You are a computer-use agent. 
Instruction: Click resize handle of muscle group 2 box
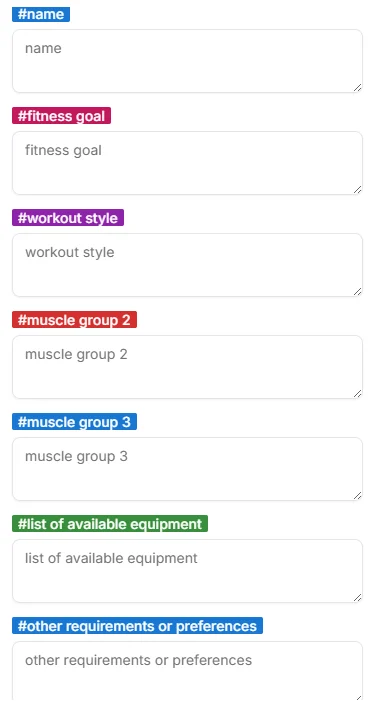[x=358, y=394]
